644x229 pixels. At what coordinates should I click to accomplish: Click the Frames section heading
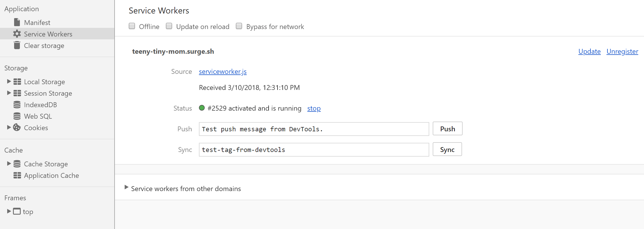(x=15, y=198)
